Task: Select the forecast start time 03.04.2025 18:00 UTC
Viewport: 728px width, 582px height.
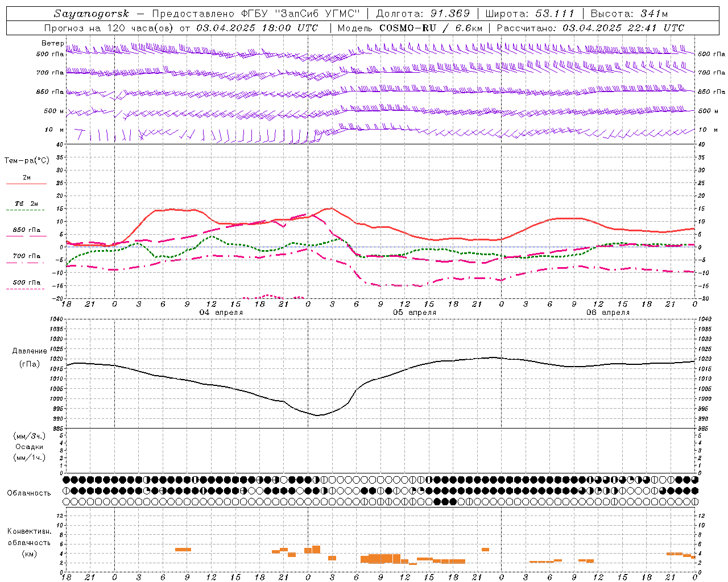Action: 258,28
